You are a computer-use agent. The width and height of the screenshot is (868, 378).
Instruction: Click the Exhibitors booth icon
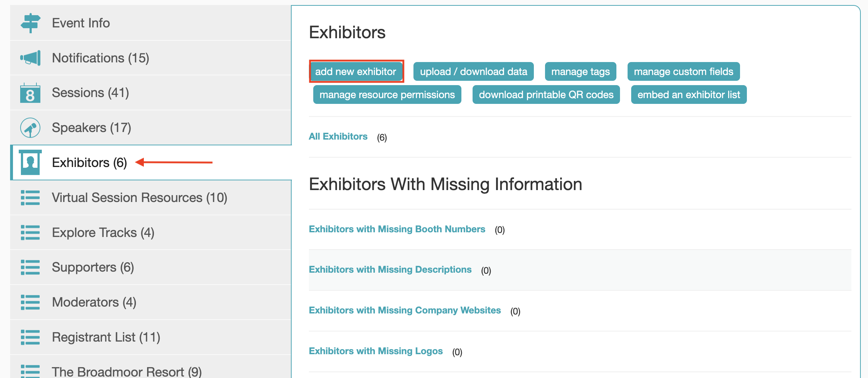30,162
